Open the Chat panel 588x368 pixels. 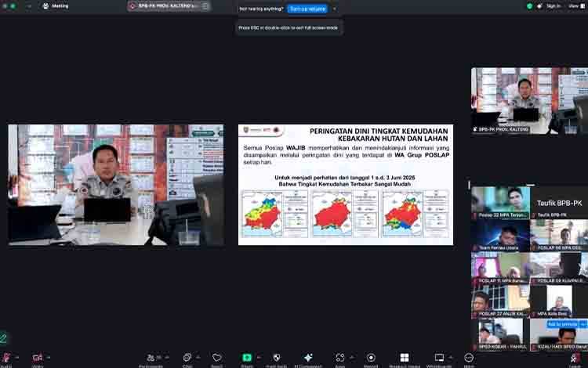(x=187, y=359)
